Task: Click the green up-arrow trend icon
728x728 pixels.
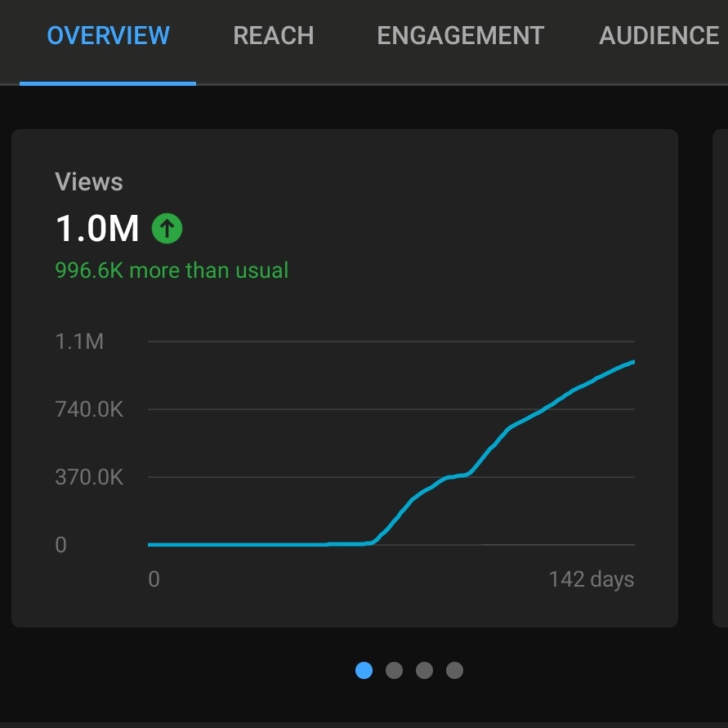Action: click(167, 229)
